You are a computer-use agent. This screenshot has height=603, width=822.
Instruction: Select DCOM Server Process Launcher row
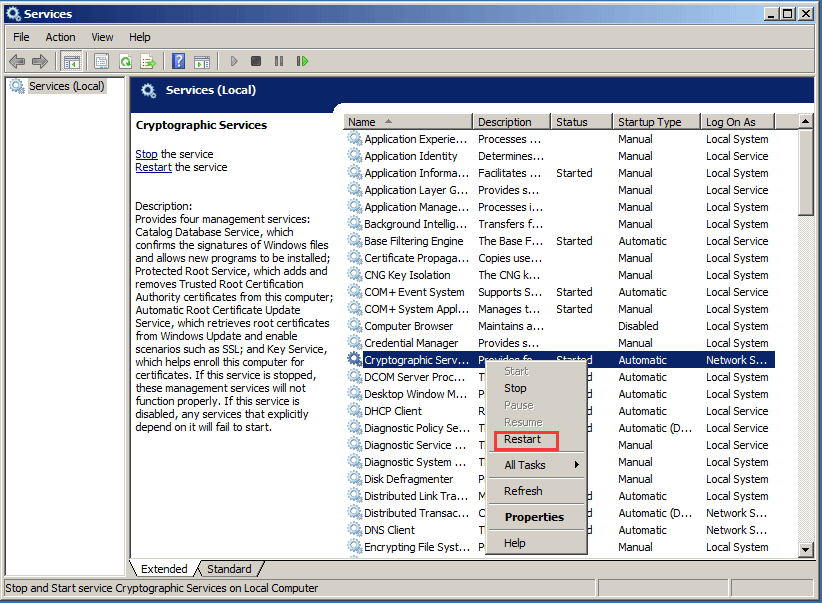click(560, 377)
